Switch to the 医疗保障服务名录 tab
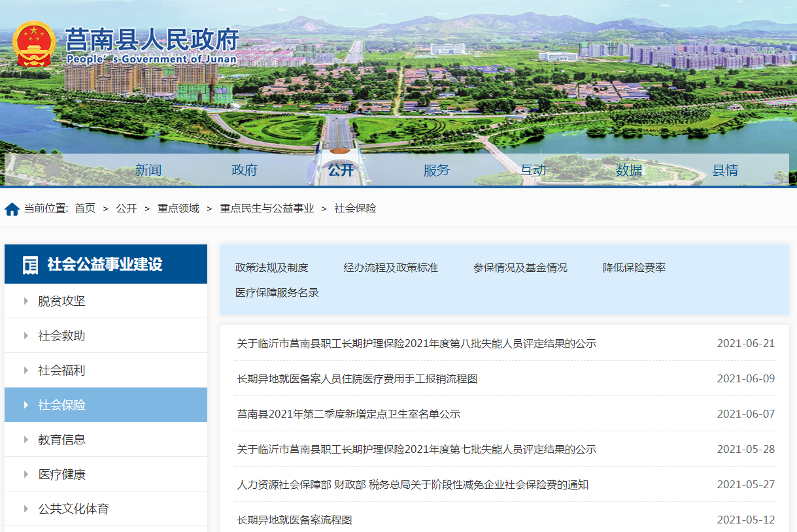The image size is (797, 532). [277, 293]
